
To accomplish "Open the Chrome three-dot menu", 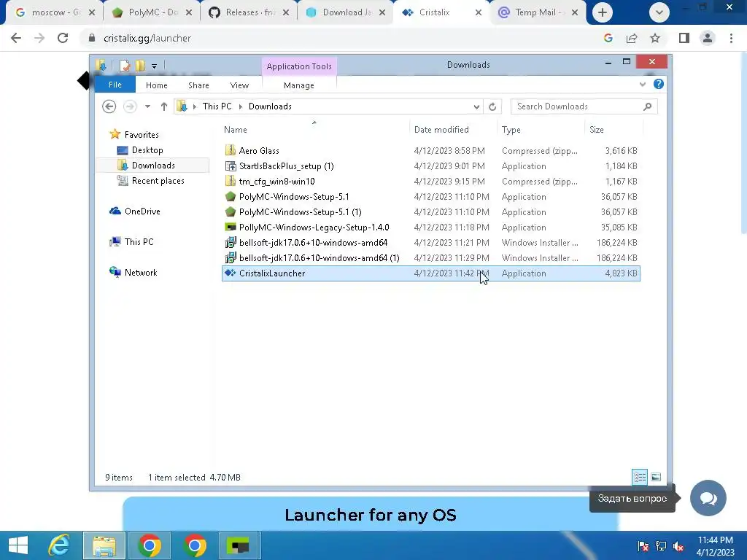I will 731,38.
